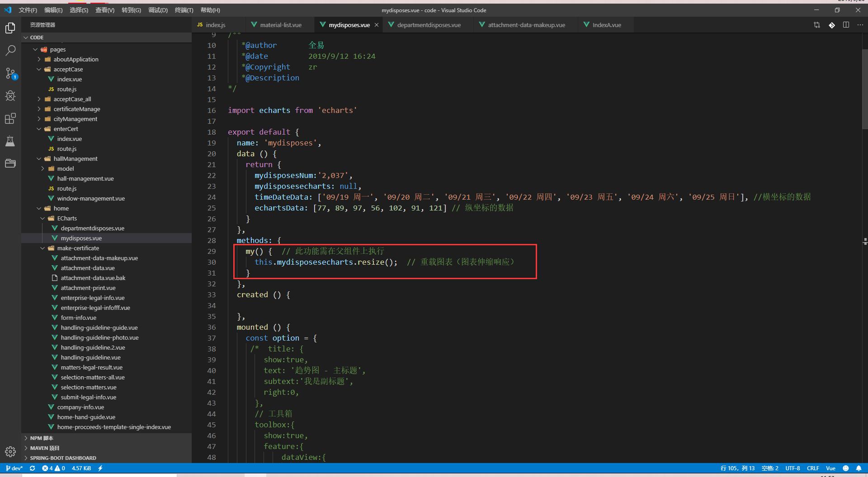Click the dev branch indicator in status bar
The width and height of the screenshot is (868, 477).
(14, 468)
